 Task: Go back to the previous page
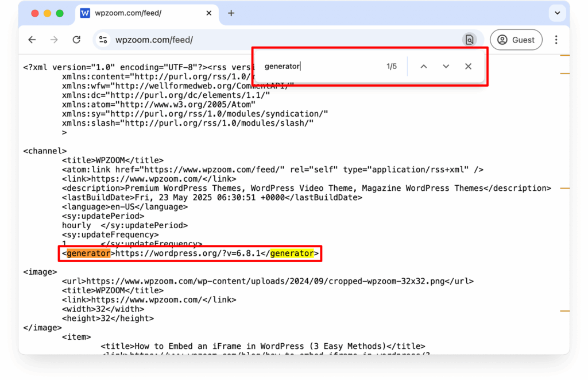pos(32,40)
